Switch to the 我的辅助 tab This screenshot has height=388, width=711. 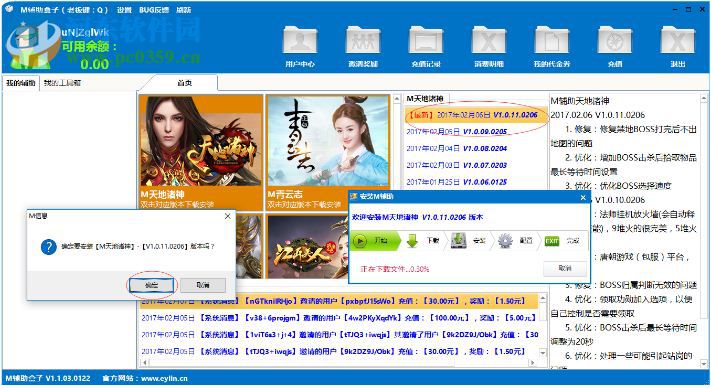pyautogui.click(x=21, y=83)
